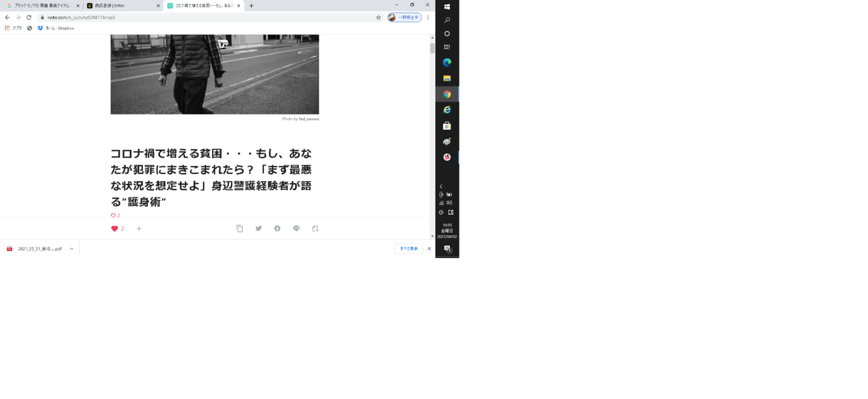This screenshot has width=868, height=399.
Task: Click the scrollbar down arrow
Action: [432, 236]
